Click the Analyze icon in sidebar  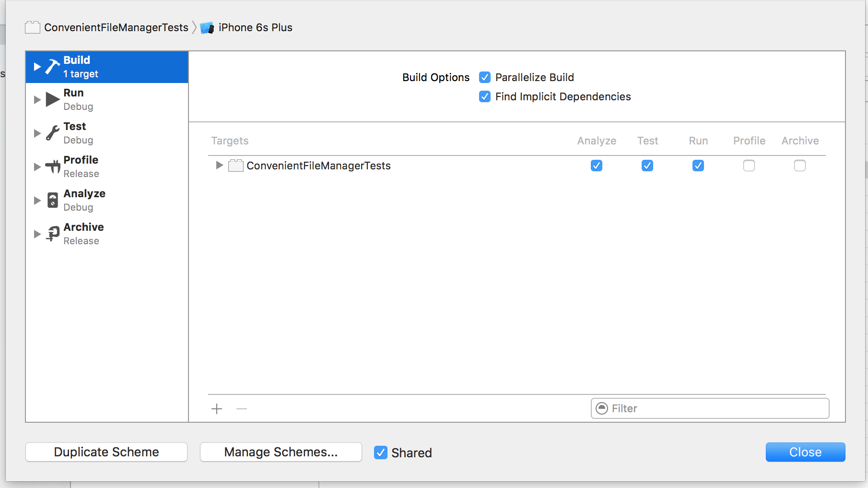52,200
